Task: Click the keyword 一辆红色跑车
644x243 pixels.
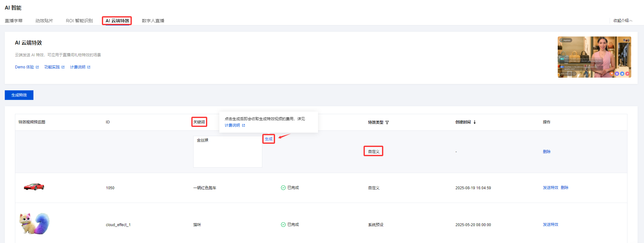Action: pos(205,188)
